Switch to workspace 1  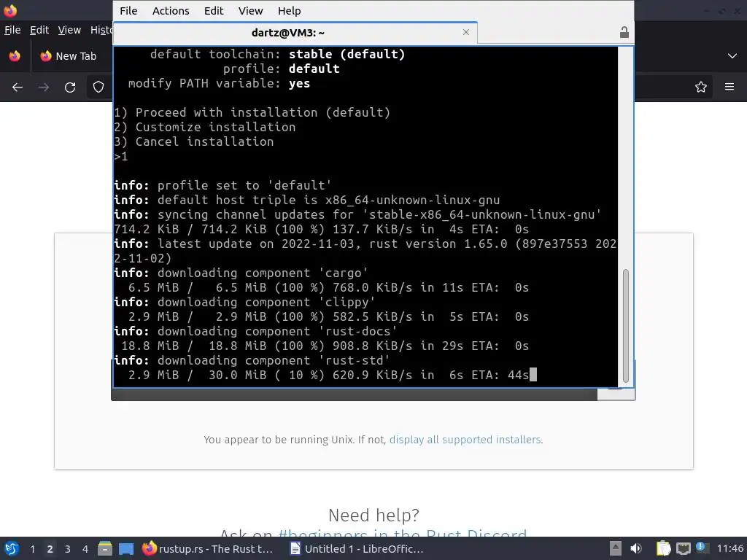[x=32, y=549]
